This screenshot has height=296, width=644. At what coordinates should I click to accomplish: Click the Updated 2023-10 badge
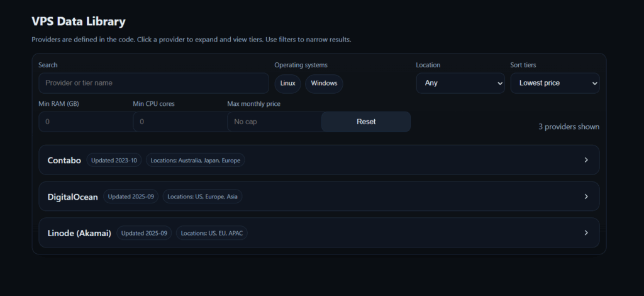point(114,161)
